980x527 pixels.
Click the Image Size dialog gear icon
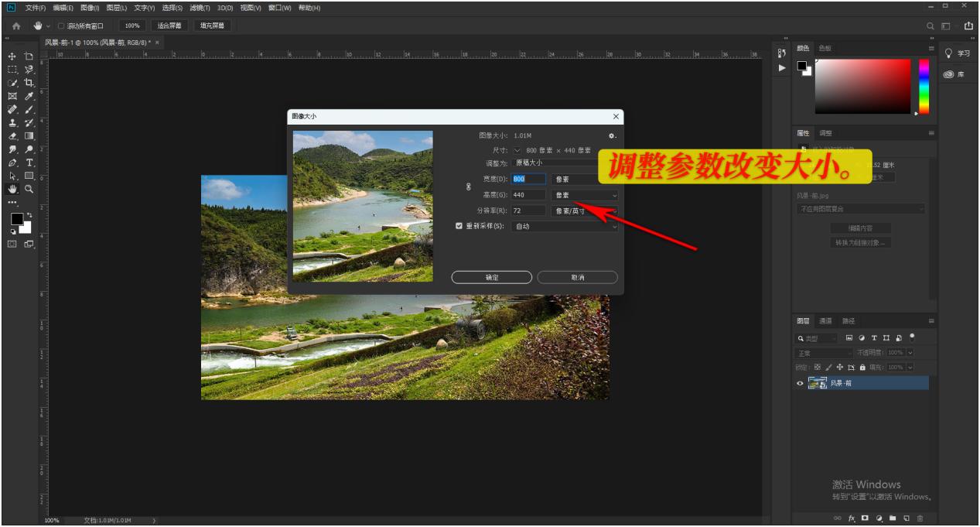click(612, 135)
